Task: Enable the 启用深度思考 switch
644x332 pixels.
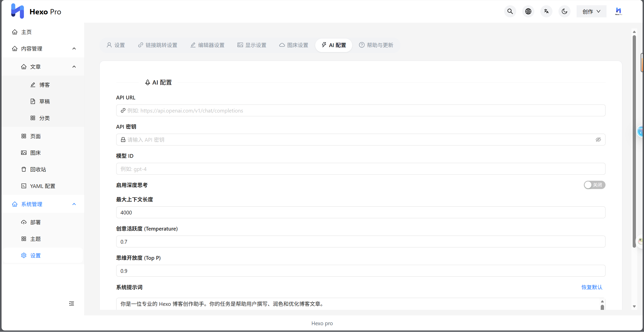Action: [x=594, y=185]
